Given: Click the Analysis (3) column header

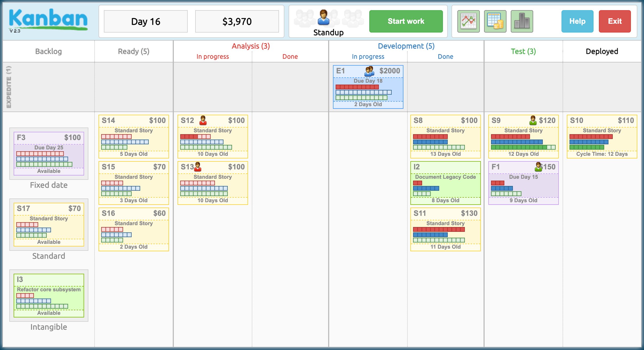Looking at the screenshot, I should click(251, 46).
